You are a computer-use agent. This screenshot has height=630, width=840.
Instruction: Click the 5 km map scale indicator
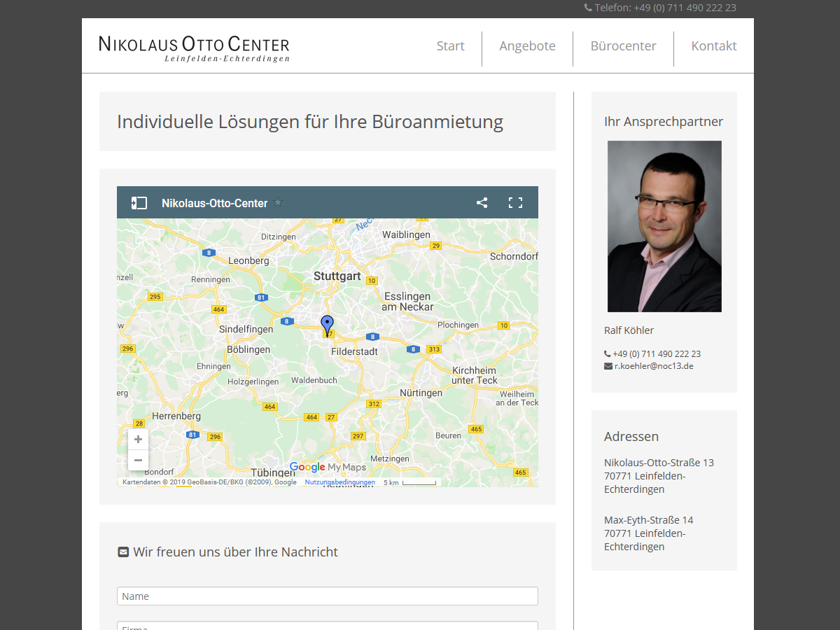click(x=409, y=482)
